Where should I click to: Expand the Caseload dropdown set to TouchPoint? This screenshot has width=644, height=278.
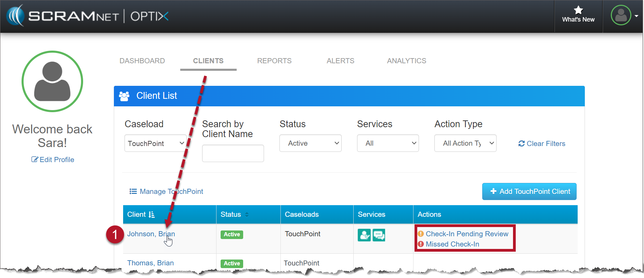[156, 143]
